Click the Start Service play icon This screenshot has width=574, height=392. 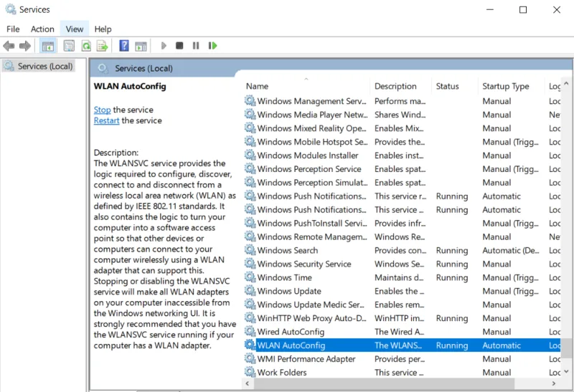pyautogui.click(x=164, y=46)
